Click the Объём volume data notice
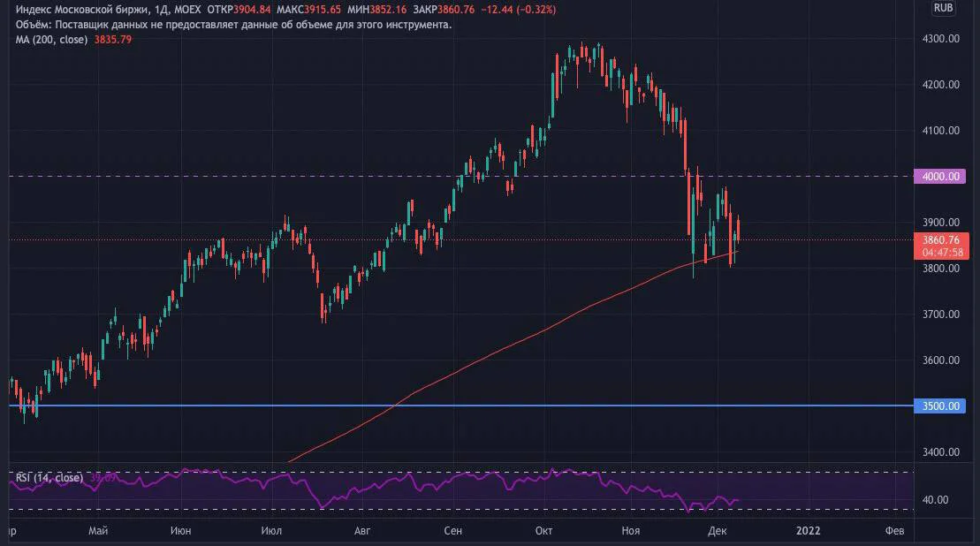This screenshot has height=546, width=980. pos(234,25)
